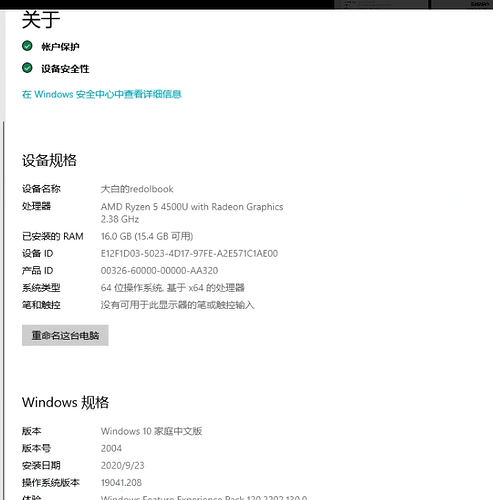Viewport: 493px width, 500px height.
Task: Select device name value 大白的redolbook
Action: (137, 189)
